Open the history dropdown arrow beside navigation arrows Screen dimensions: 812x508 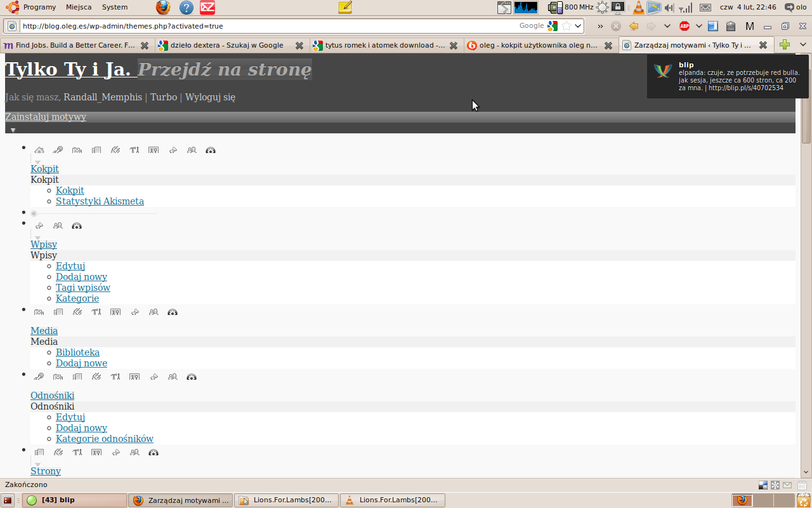pyautogui.click(x=667, y=26)
